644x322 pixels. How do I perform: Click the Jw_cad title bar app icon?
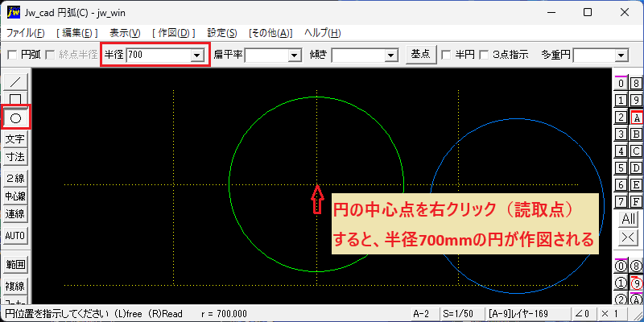pos(13,12)
